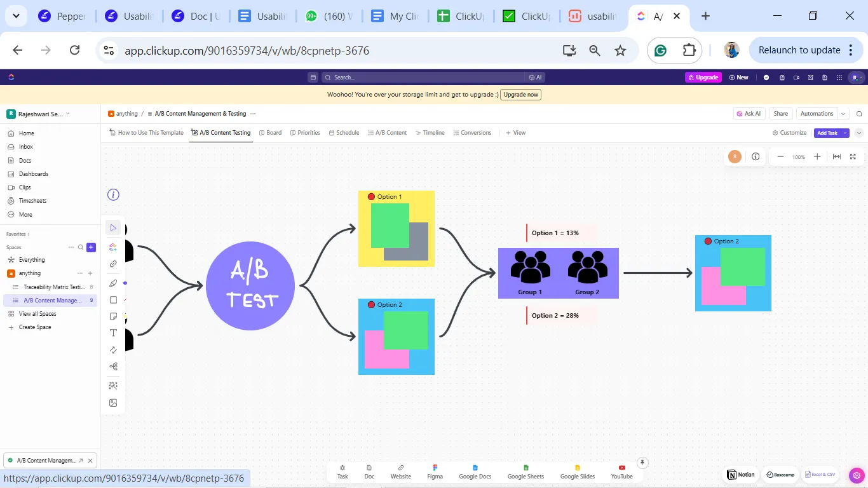868x488 pixels.
Task: Open whiteboard details info icon
Action: click(x=756, y=157)
